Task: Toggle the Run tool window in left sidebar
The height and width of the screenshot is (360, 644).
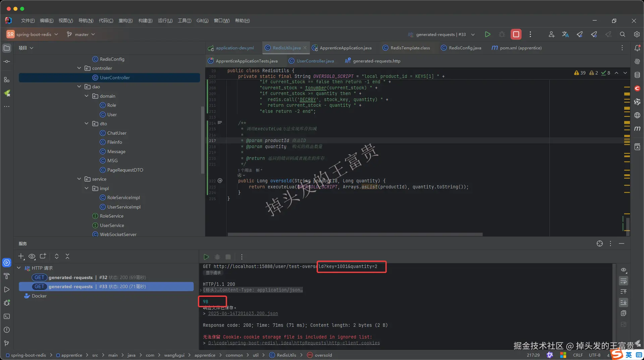Action: [7, 289]
